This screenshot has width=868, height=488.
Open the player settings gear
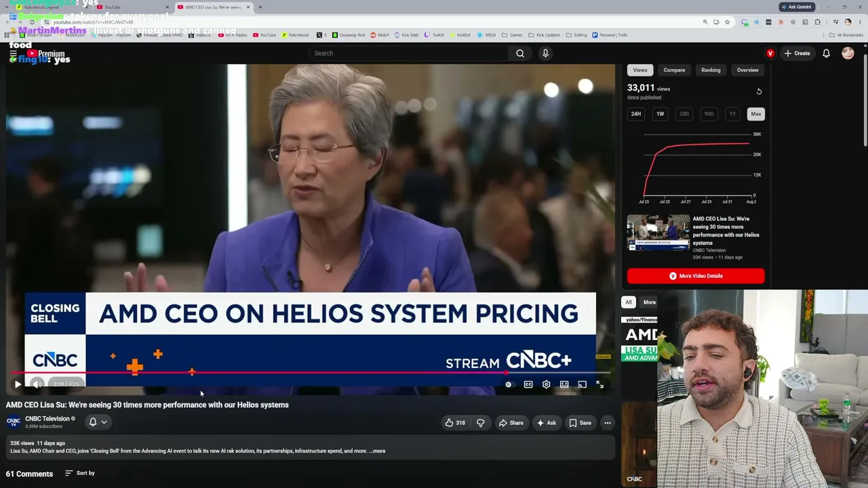pyautogui.click(x=546, y=384)
